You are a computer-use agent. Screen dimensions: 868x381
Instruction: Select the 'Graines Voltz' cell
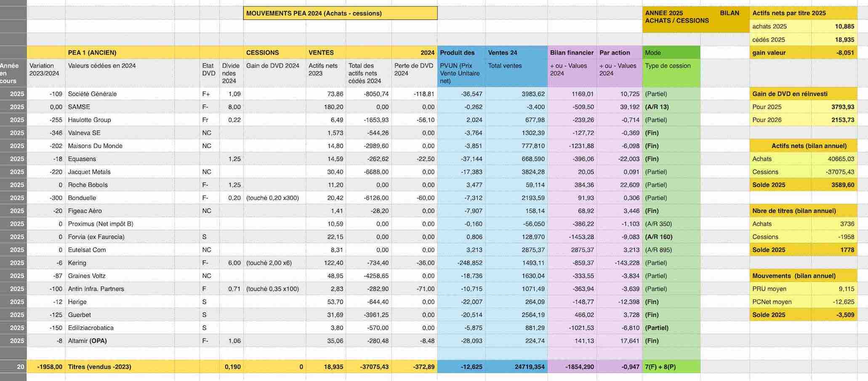tap(120, 276)
